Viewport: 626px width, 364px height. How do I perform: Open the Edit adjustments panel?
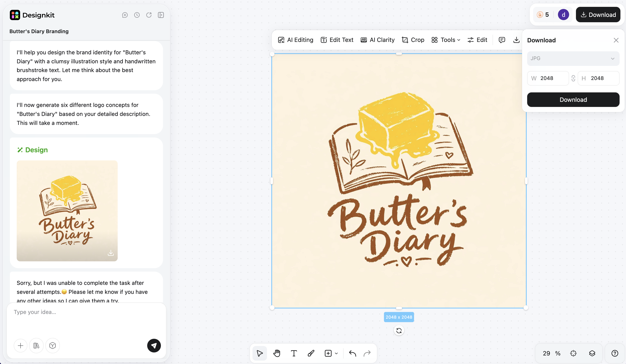click(477, 40)
